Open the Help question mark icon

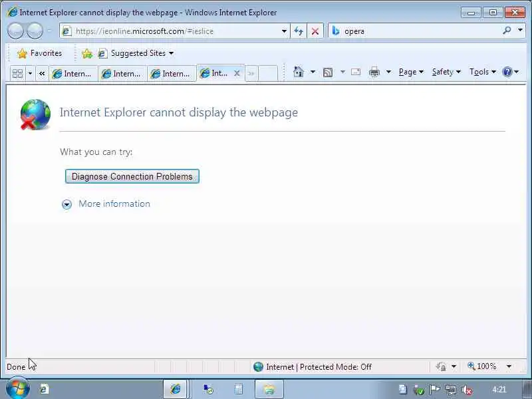(507, 72)
